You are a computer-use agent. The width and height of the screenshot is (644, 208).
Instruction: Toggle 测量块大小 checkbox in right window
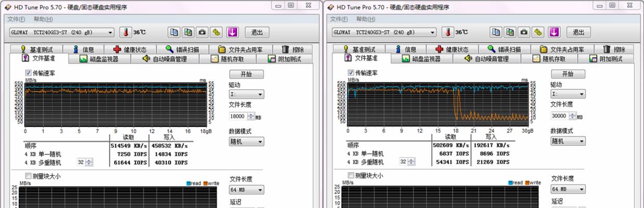(350, 176)
